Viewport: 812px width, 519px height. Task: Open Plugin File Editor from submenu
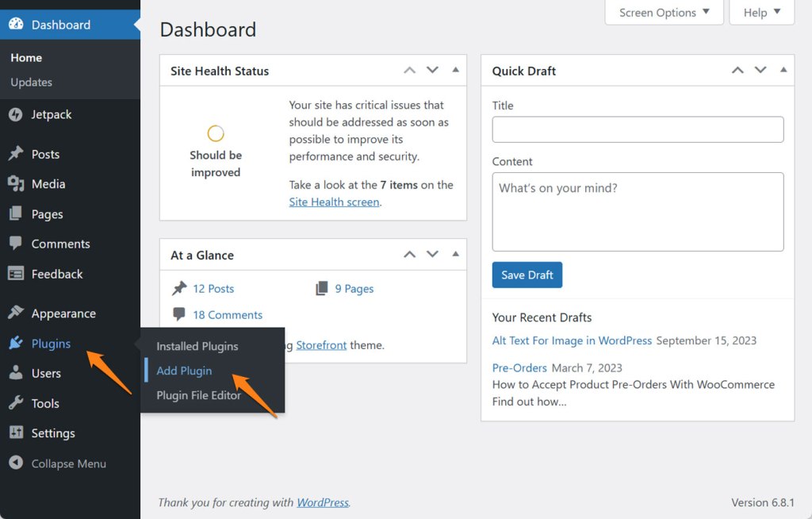click(x=199, y=395)
